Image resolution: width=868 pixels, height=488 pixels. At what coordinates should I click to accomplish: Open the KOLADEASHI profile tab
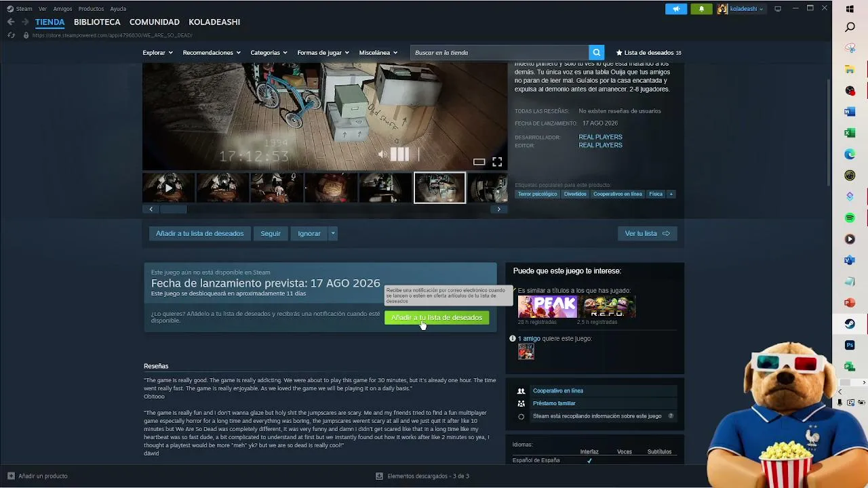click(214, 22)
